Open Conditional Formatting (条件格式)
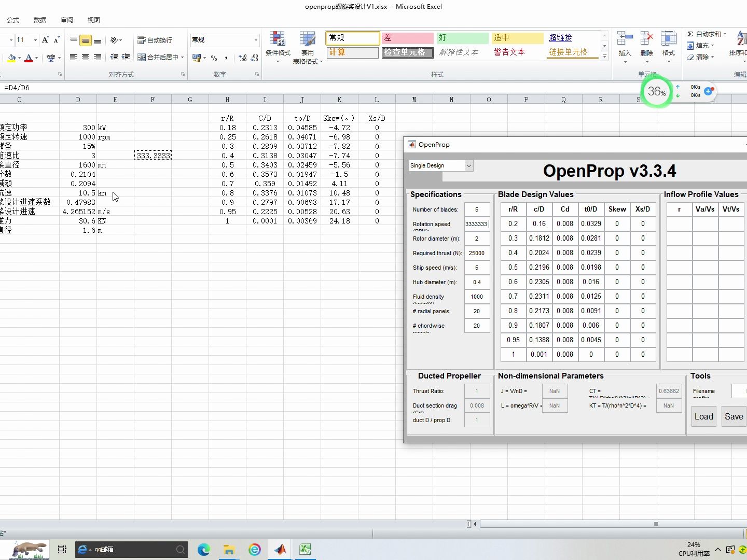The image size is (747, 560). 278,47
